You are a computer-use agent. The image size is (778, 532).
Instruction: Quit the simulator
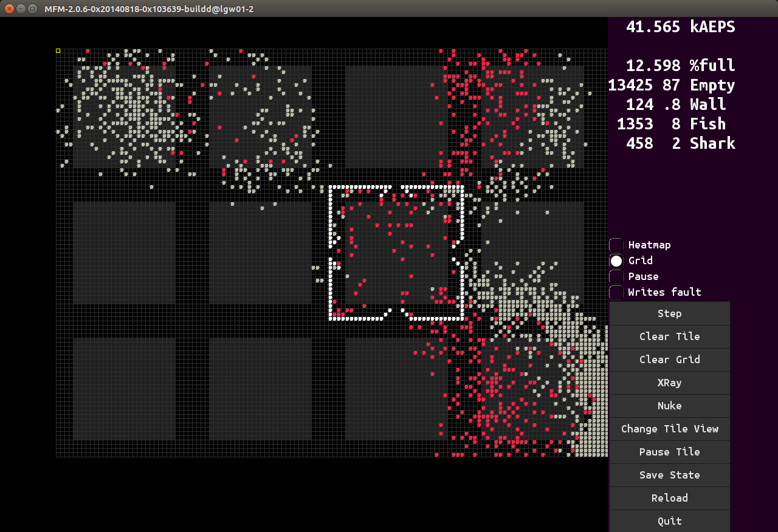(x=669, y=520)
